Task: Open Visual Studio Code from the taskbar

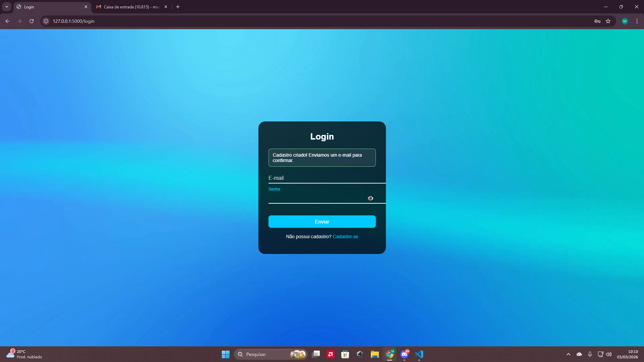Action: (419, 354)
